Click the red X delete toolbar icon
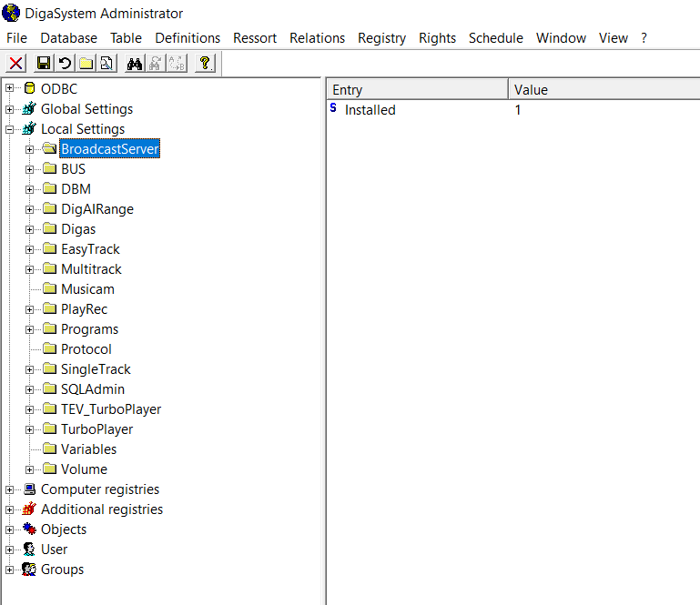This screenshot has width=700, height=605. [16, 63]
